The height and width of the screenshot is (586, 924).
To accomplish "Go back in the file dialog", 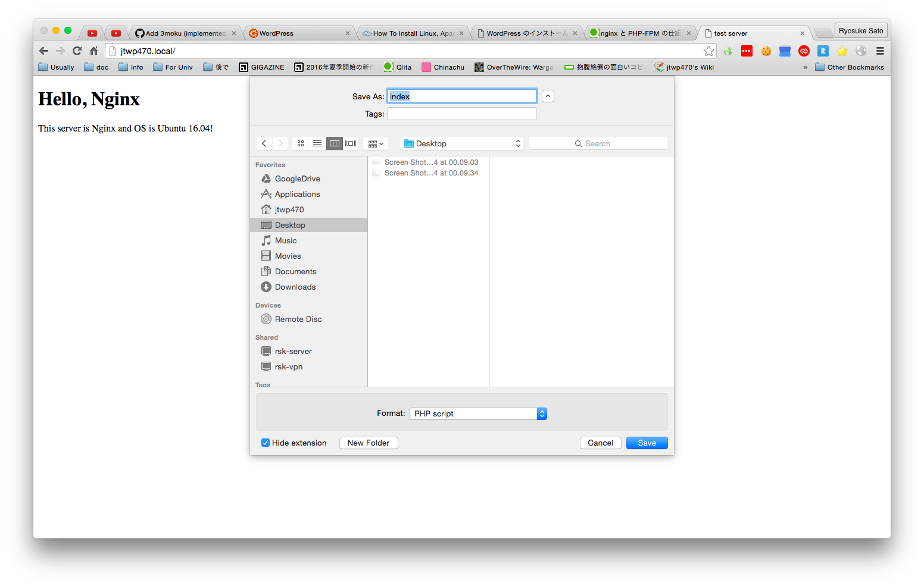I will click(264, 143).
